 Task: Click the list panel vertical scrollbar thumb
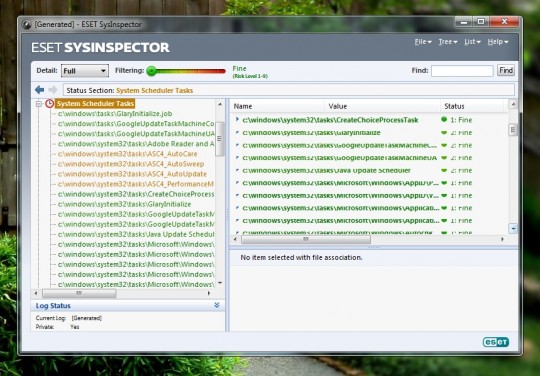(513, 129)
